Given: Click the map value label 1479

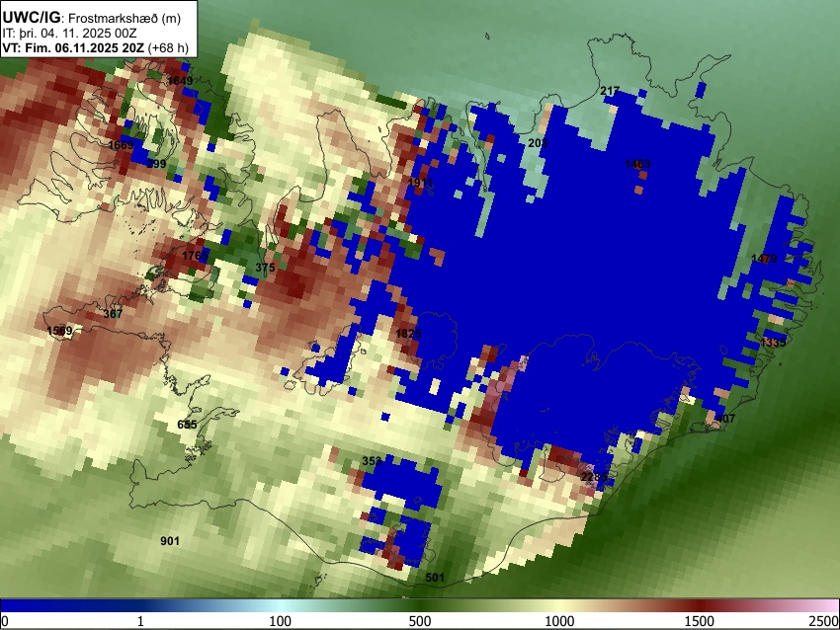Looking at the screenshot, I should pyautogui.click(x=764, y=259).
